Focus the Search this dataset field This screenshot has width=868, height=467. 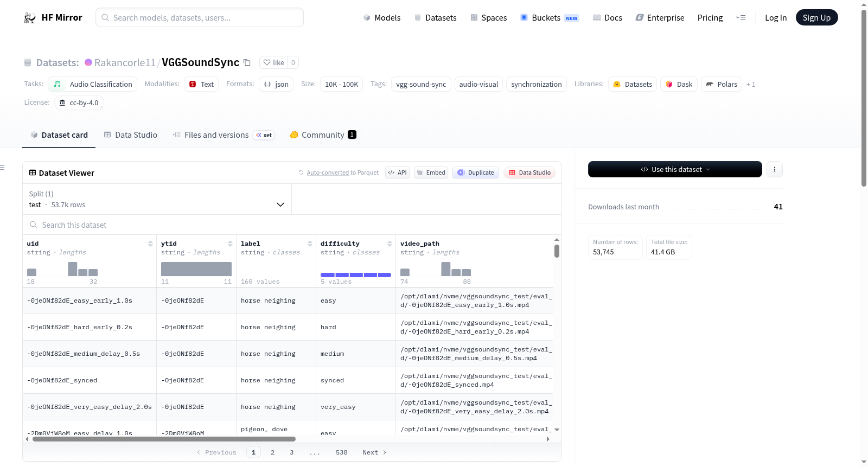pos(292,225)
